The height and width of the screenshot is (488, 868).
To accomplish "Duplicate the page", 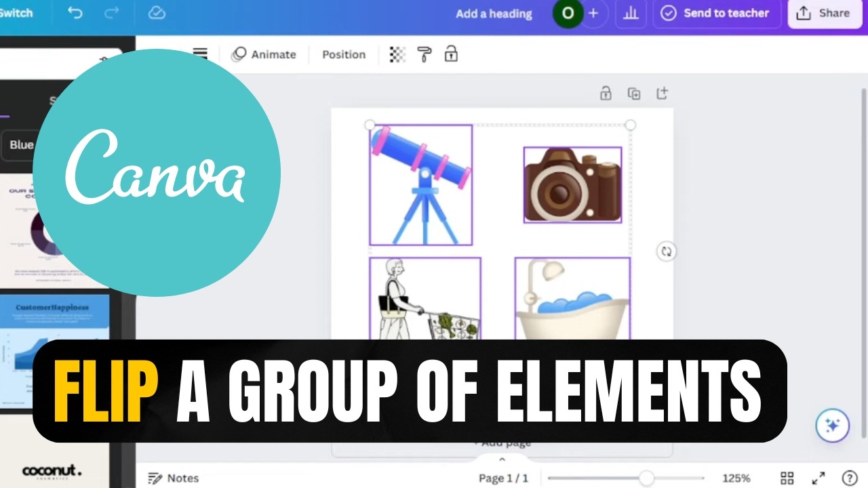I will point(634,94).
